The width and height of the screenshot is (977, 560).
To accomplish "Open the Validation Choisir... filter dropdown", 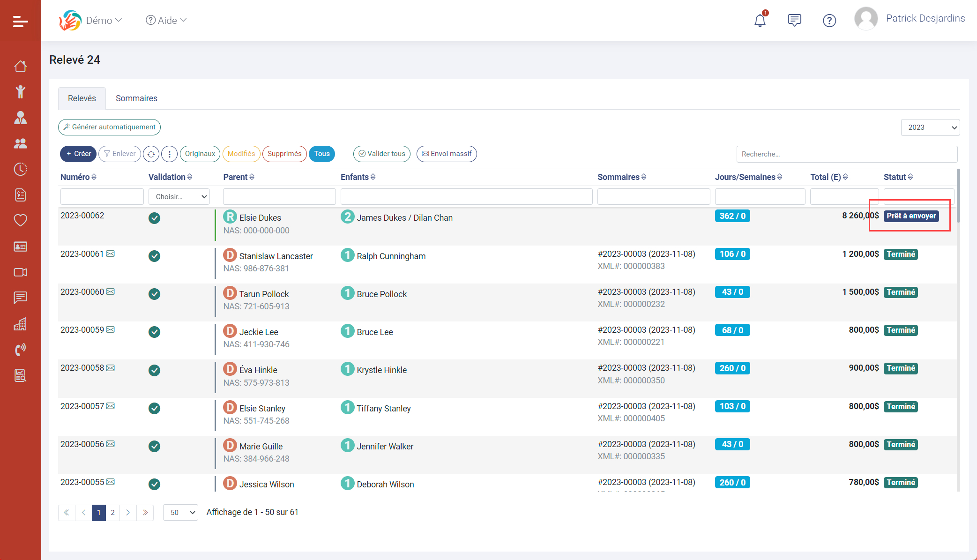I will tap(179, 197).
